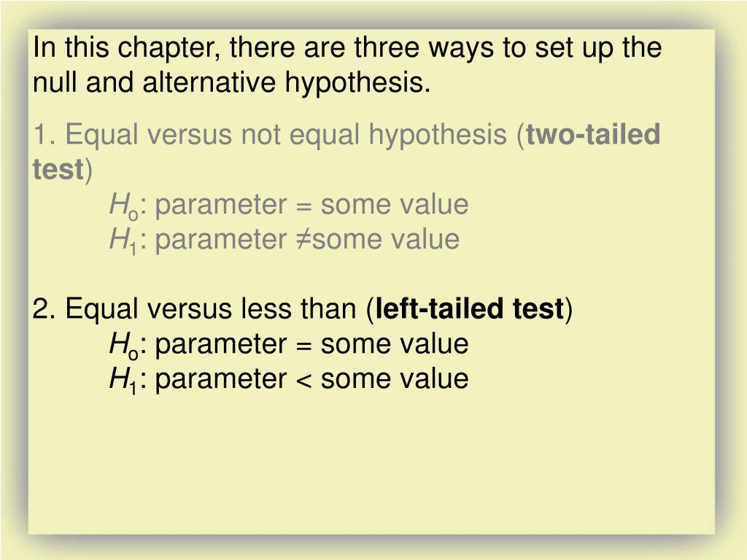The height and width of the screenshot is (560, 747).
Task: Select the heading '1. Equal versus not equal hypothesis'
Action: click(270, 135)
